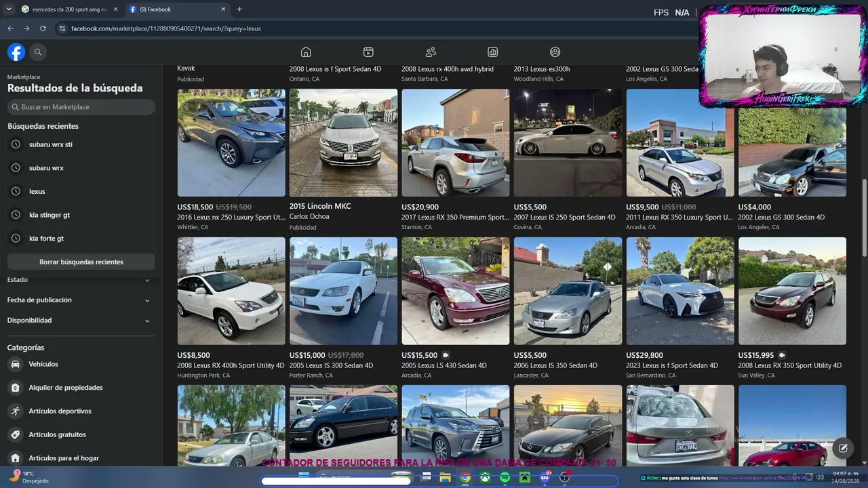Close the Facebook browser tab

point(223,9)
